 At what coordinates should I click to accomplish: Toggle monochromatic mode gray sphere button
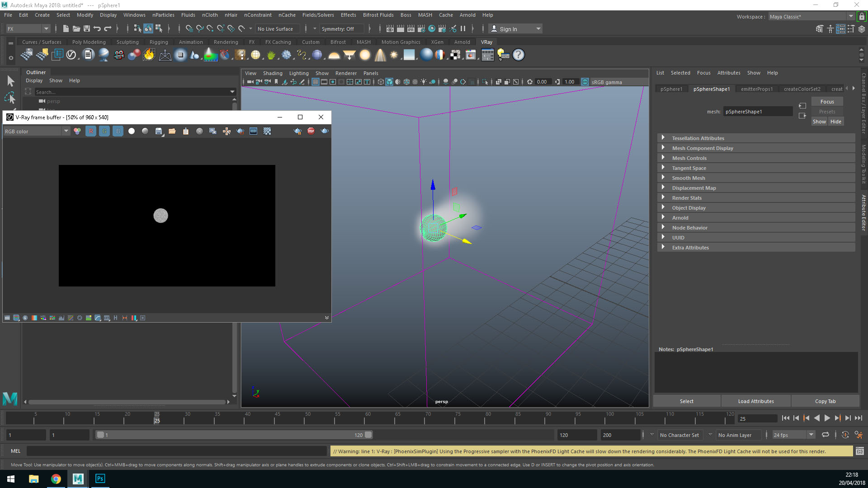145,131
